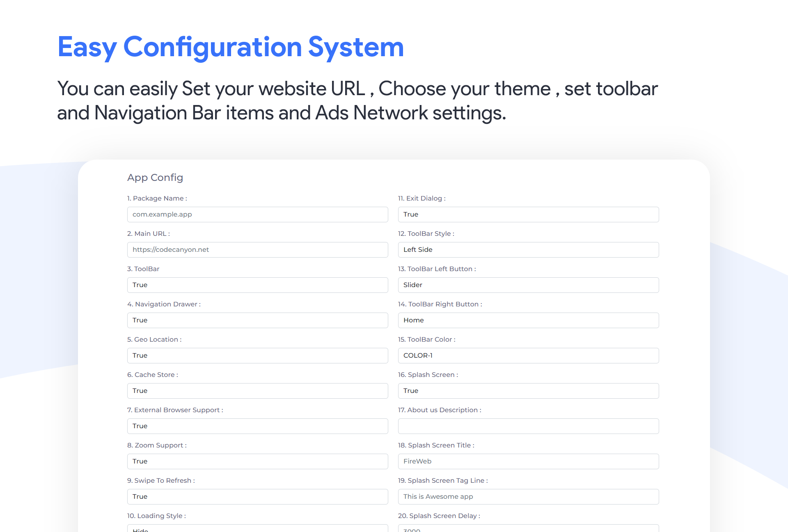The height and width of the screenshot is (532, 788).
Task: Select the Splash Screen Title FireWeb field
Action: 528,461
